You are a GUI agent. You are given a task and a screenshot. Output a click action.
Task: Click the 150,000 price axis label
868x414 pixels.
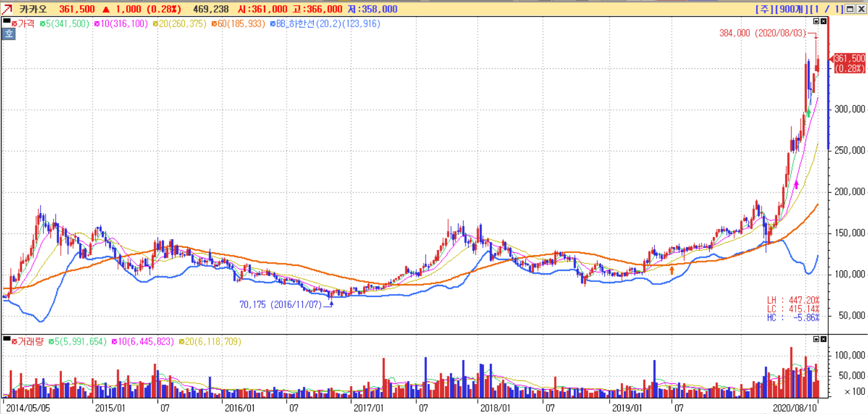click(849, 233)
